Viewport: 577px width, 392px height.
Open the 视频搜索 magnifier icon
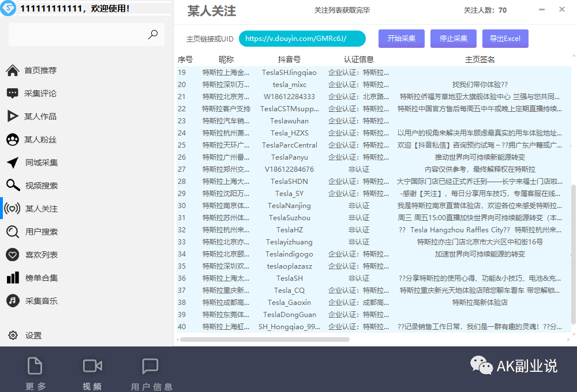point(13,186)
